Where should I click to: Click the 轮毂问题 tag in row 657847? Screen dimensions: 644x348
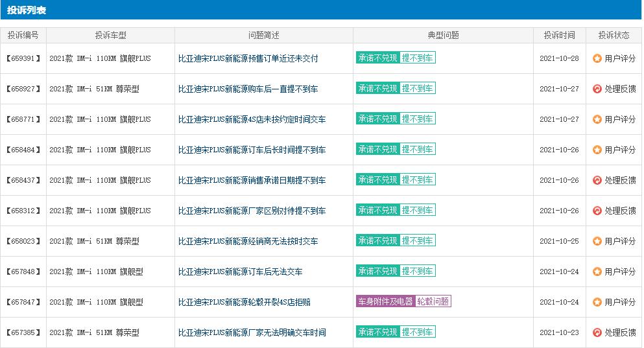pyautogui.click(x=433, y=301)
